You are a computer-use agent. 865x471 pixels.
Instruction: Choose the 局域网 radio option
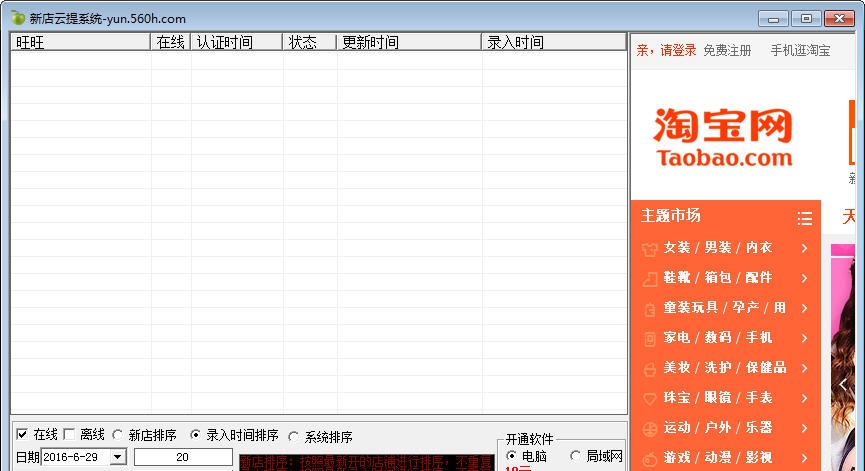click(575, 456)
